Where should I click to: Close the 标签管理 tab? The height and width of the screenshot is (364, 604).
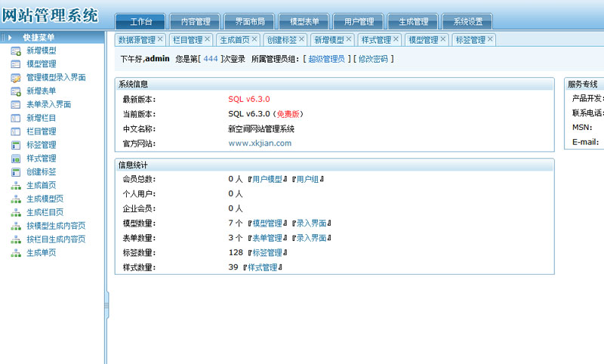click(490, 39)
